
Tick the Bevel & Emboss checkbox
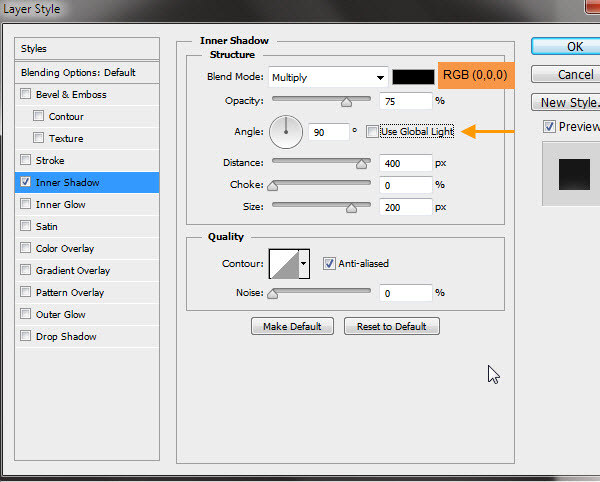[x=25, y=95]
